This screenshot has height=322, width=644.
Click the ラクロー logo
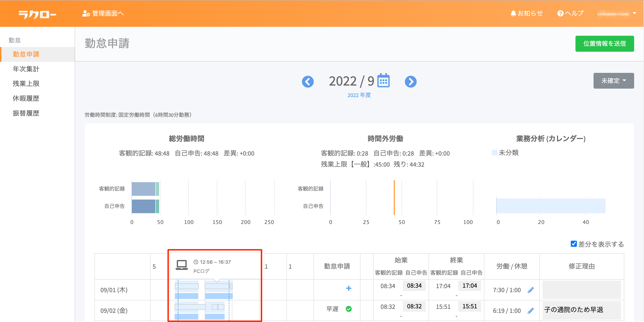tap(37, 14)
